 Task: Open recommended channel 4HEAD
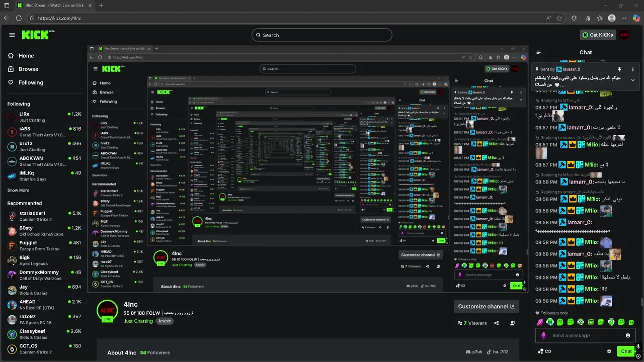[x=44, y=305]
